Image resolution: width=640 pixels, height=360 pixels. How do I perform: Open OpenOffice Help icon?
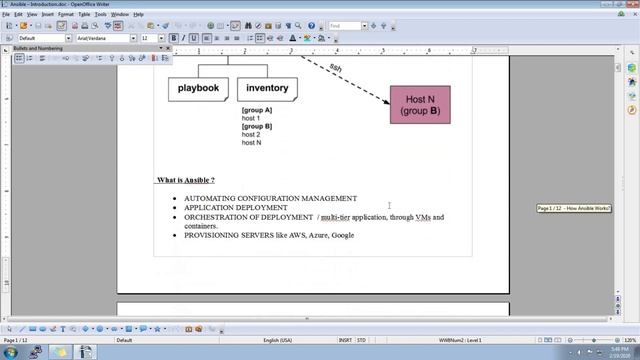pos(311,26)
